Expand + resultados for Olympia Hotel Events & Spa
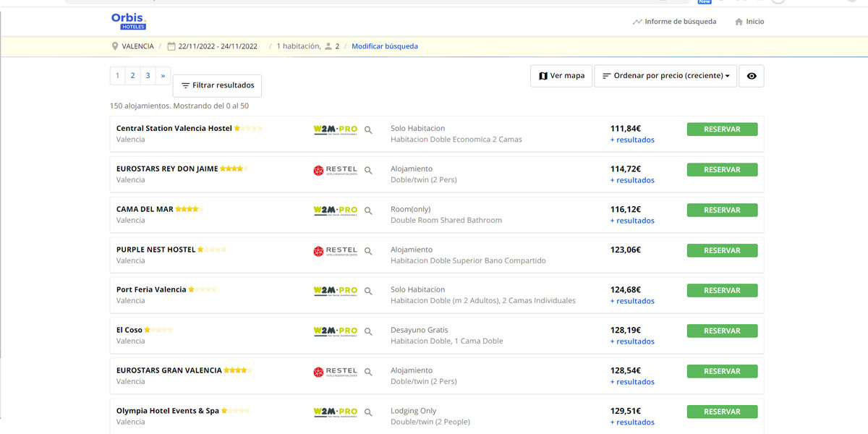The height and width of the screenshot is (434, 868). 632,423
